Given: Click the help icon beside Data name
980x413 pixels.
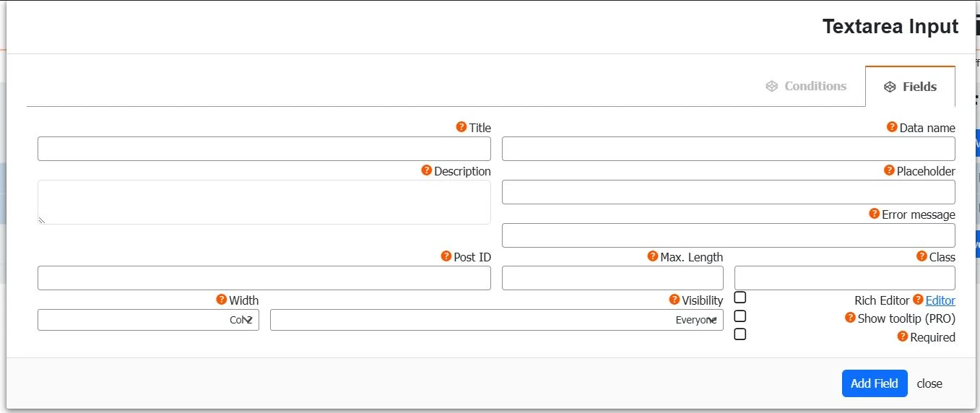Looking at the screenshot, I should (x=892, y=127).
